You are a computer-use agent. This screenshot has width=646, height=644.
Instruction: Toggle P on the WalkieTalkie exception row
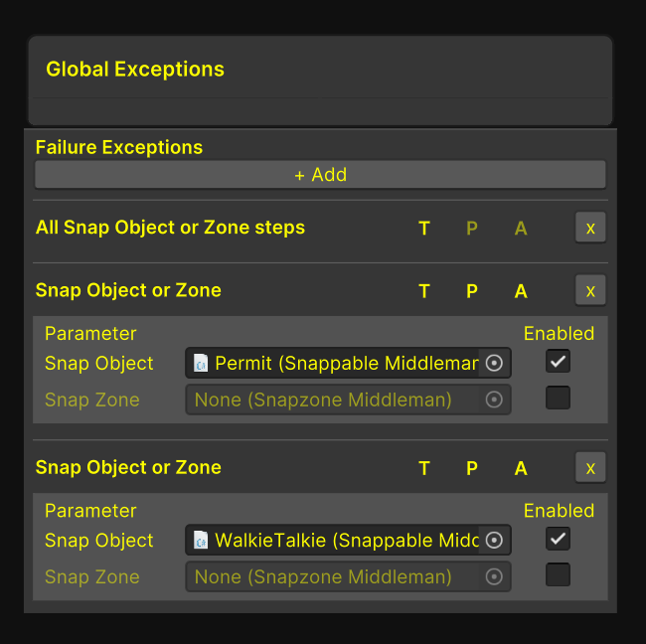click(x=472, y=468)
